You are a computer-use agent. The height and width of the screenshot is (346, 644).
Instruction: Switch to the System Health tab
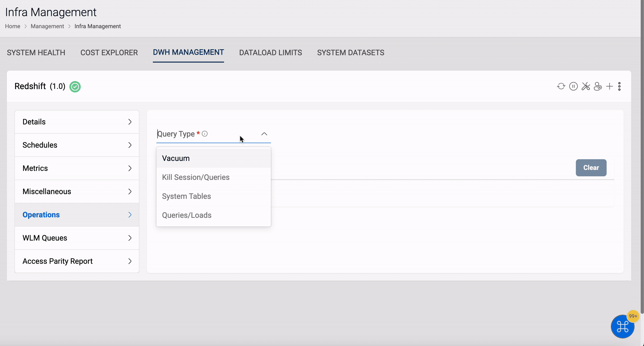[36, 53]
